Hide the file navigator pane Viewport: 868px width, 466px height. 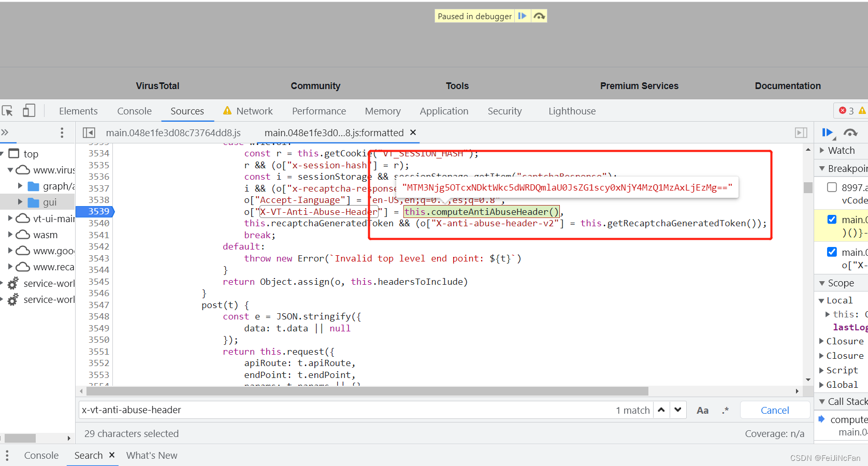tap(89, 133)
